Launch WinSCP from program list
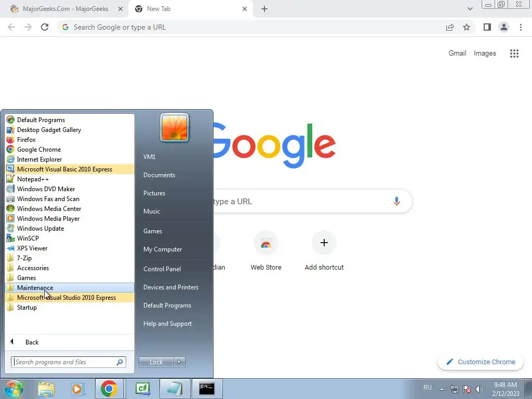 tap(70, 238)
